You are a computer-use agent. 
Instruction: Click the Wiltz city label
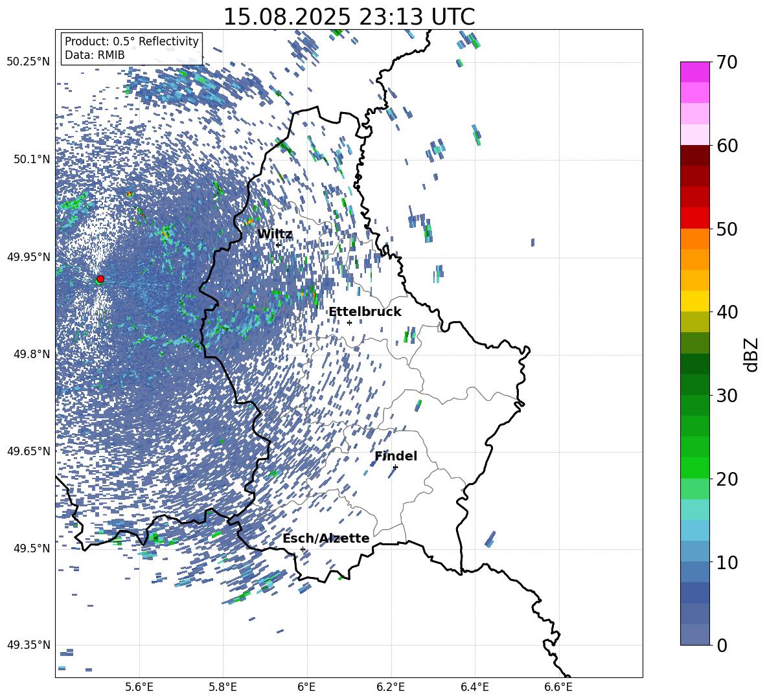pos(275,234)
